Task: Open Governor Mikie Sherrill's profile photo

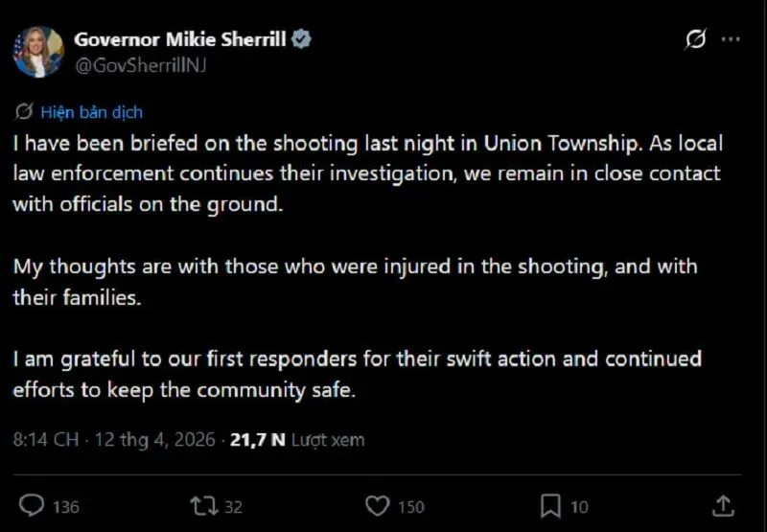Action: pos(37,52)
